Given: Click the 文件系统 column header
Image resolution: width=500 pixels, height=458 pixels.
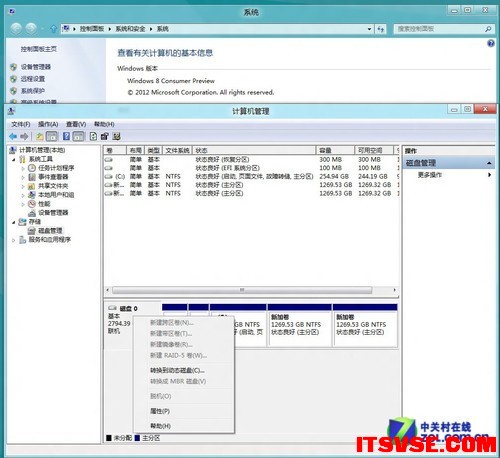Looking at the screenshot, I should [178, 150].
